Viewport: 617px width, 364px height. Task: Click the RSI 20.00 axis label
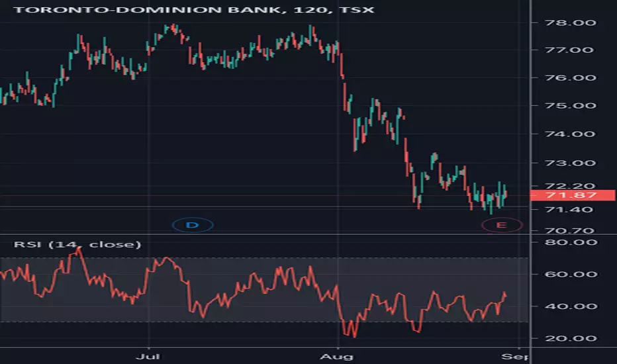tap(571, 338)
